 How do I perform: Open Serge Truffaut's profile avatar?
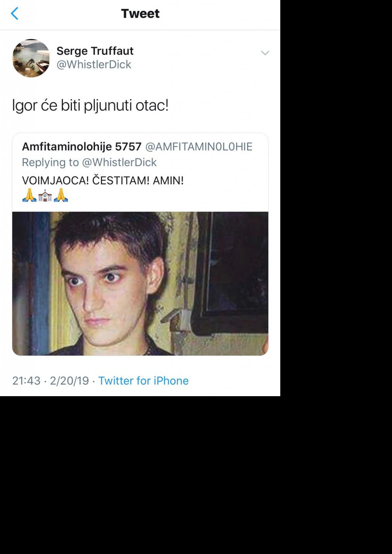pyautogui.click(x=31, y=58)
